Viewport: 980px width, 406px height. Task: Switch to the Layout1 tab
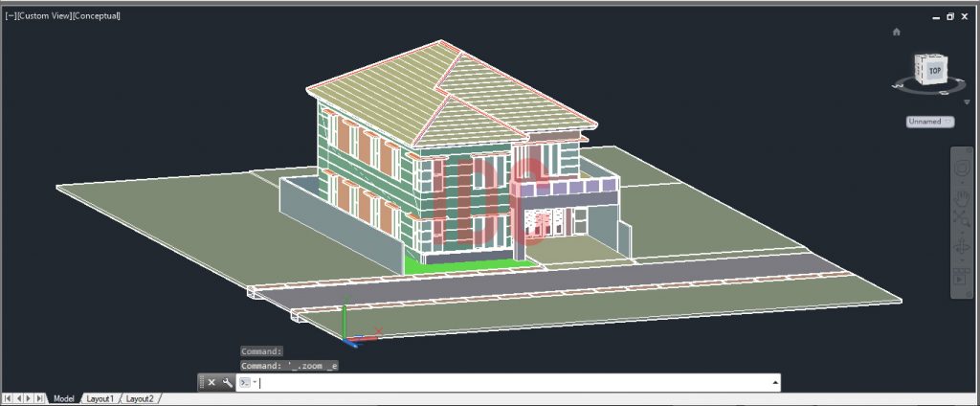coord(100,398)
